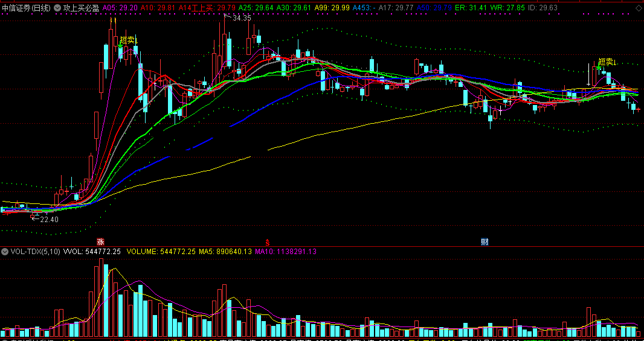The image size is (644, 341).
Task: Click the A30: 29.61 value
Action: [294, 7]
